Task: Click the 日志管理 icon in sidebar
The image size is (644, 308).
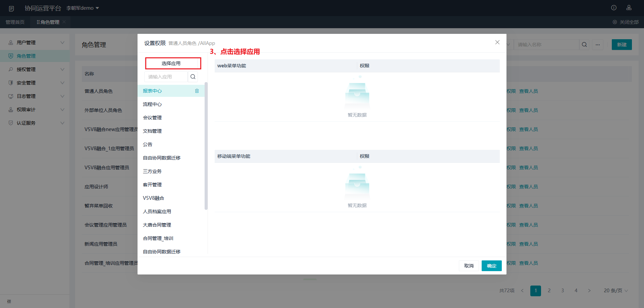Action: (x=11, y=96)
